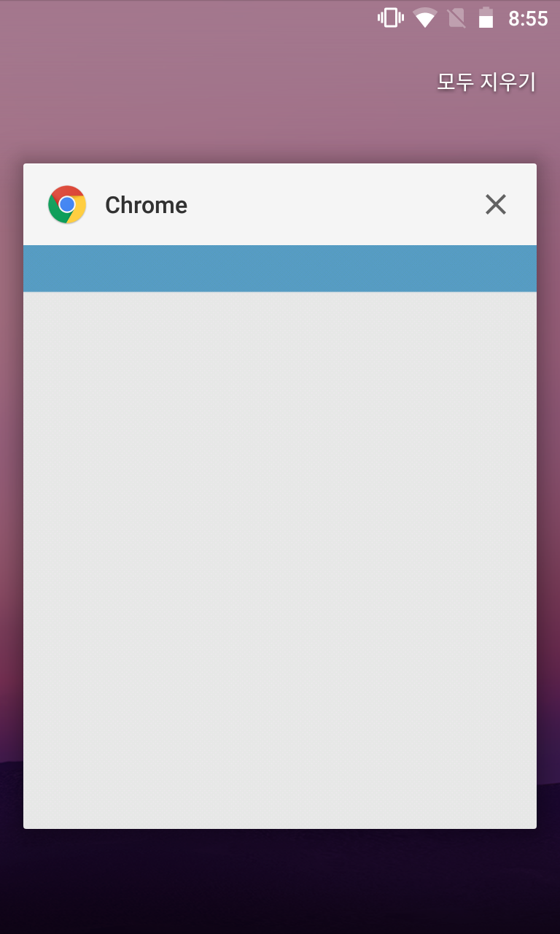
Task: Tap the bottom of the gray Chrome preview
Action: tap(280, 803)
